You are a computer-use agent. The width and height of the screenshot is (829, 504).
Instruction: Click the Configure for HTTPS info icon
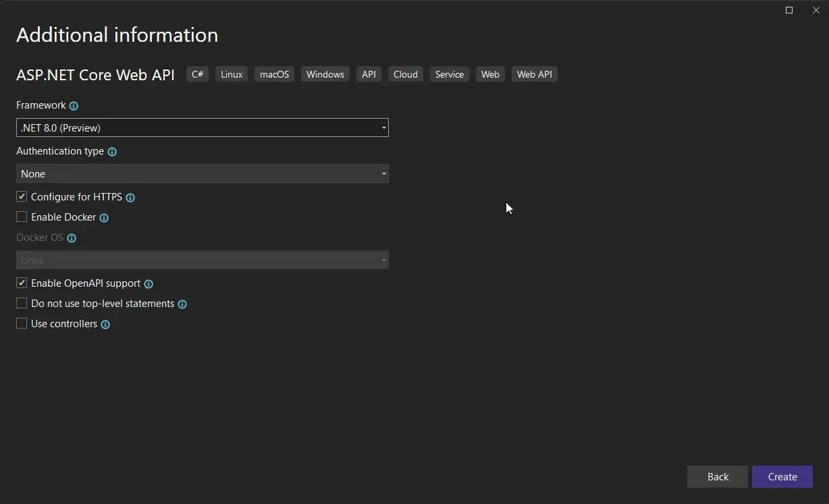[130, 197]
